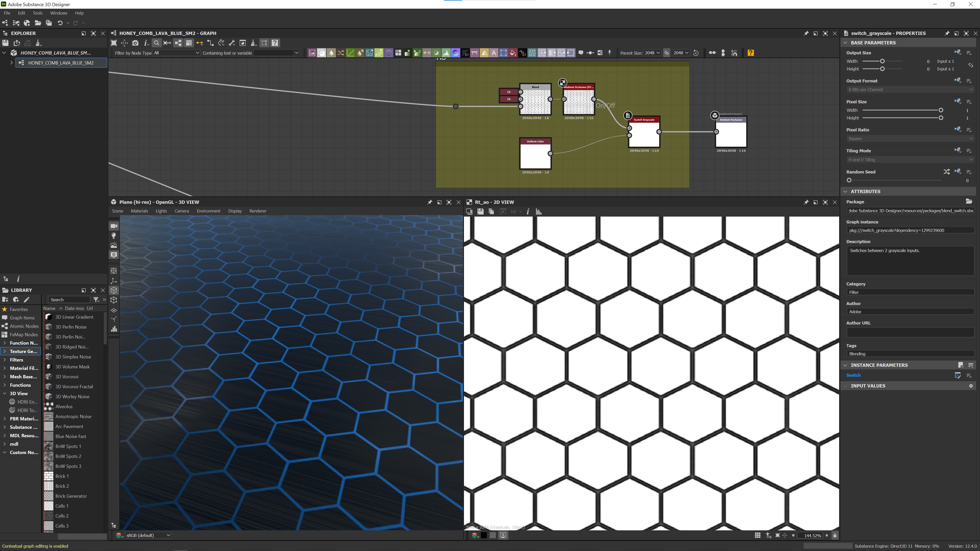Take a screenshot with the graph camera icon
Image resolution: width=980 pixels, height=551 pixels.
(135, 43)
